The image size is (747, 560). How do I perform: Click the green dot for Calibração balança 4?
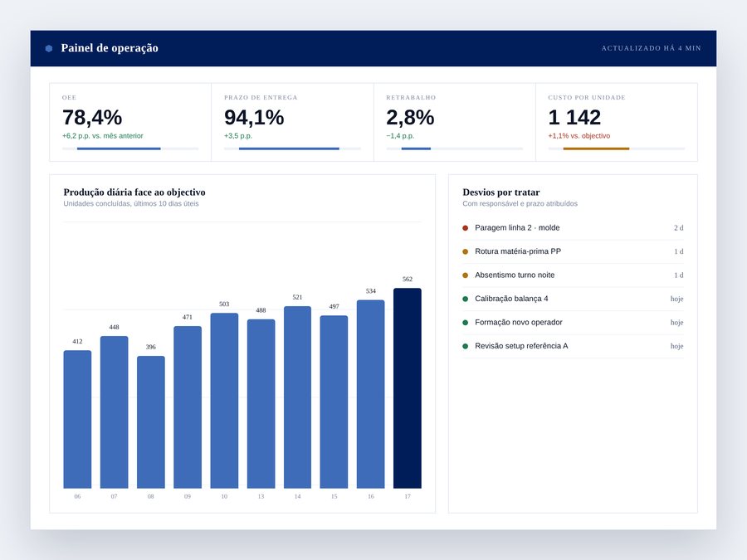(x=466, y=299)
